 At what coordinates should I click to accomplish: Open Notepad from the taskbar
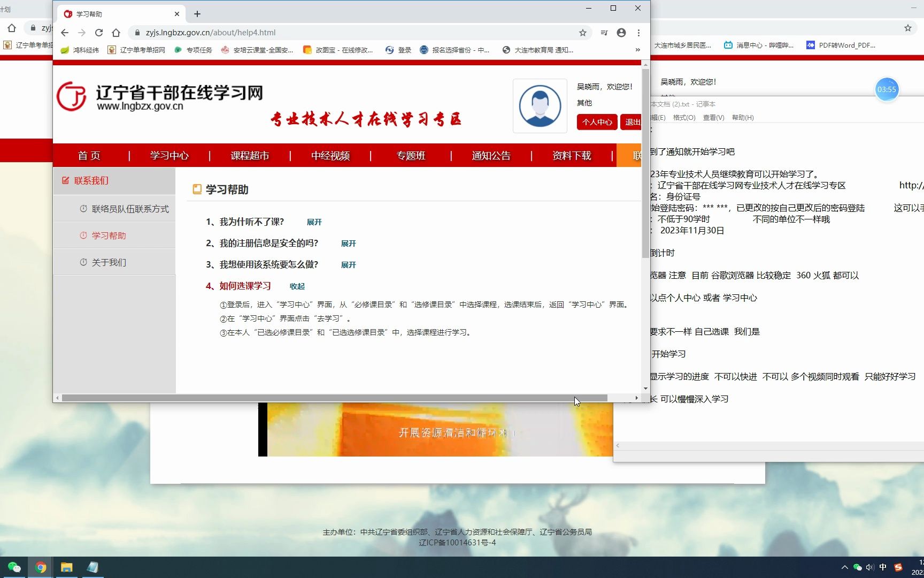tap(93, 567)
